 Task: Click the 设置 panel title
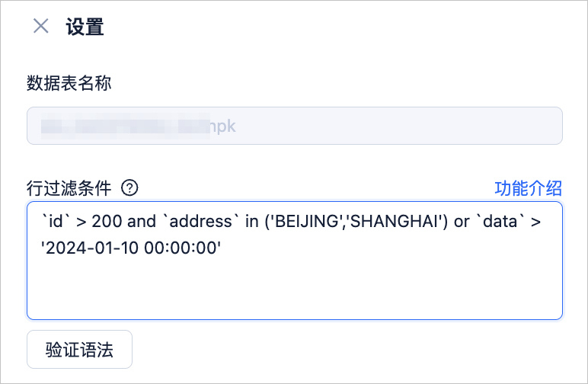[x=85, y=27]
